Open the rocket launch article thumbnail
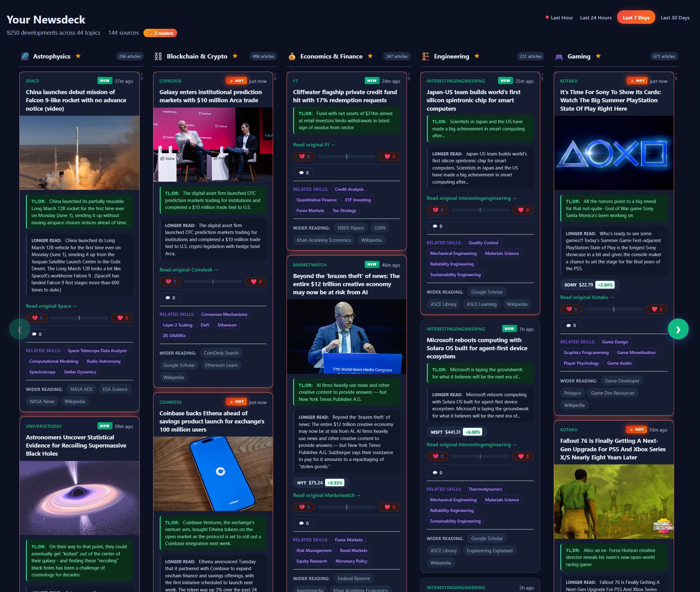Screen dimensions: 700x592 pos(79,153)
